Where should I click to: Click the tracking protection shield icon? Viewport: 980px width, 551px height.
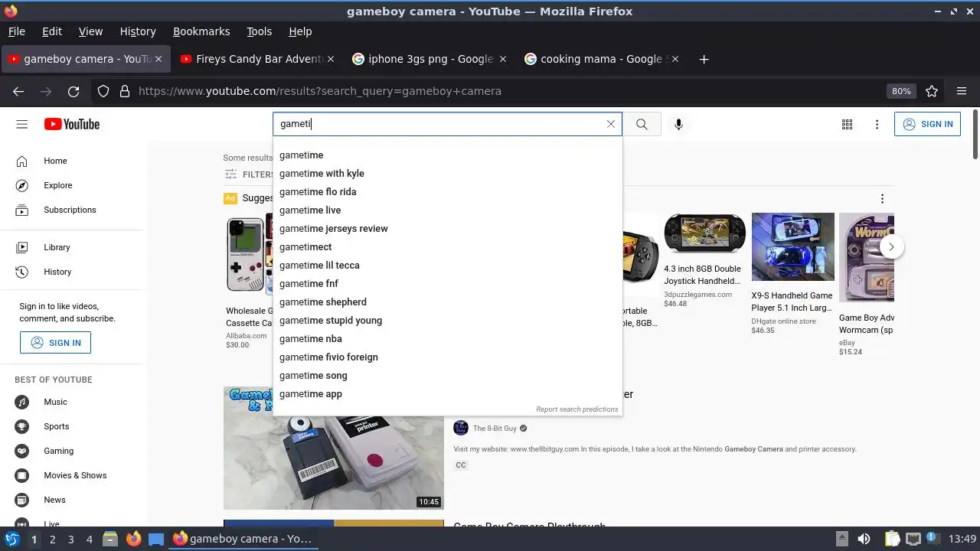[x=103, y=91]
